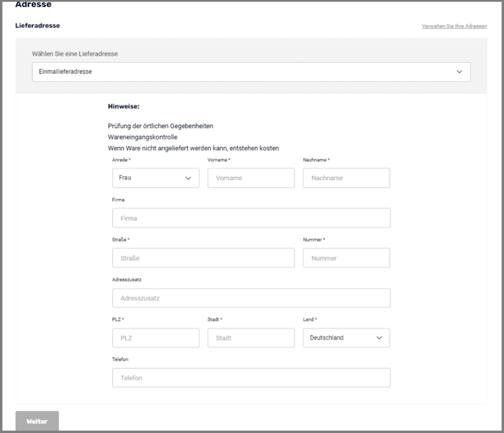Click the chevron arrow beside Deutschland
Screen dimensions: 504x433
(x=379, y=338)
